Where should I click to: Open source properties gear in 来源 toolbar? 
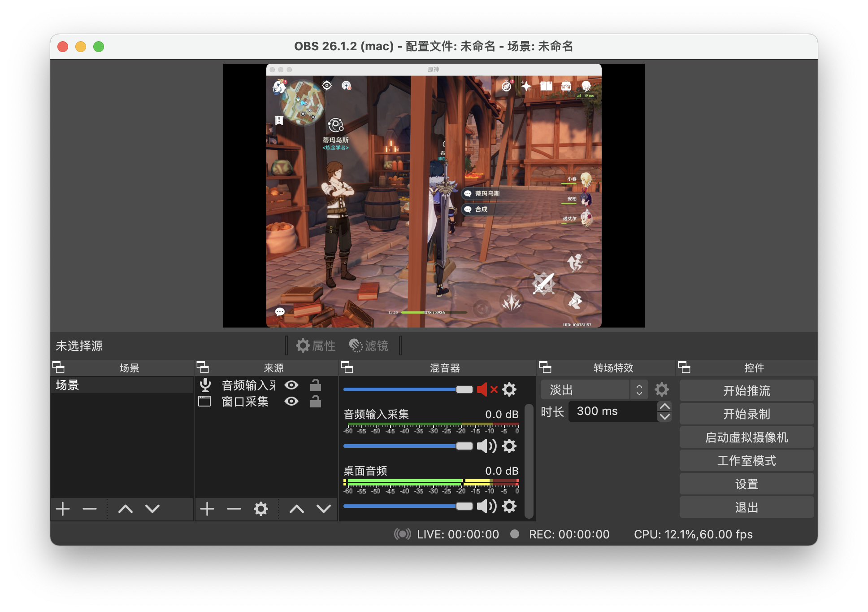point(261,509)
